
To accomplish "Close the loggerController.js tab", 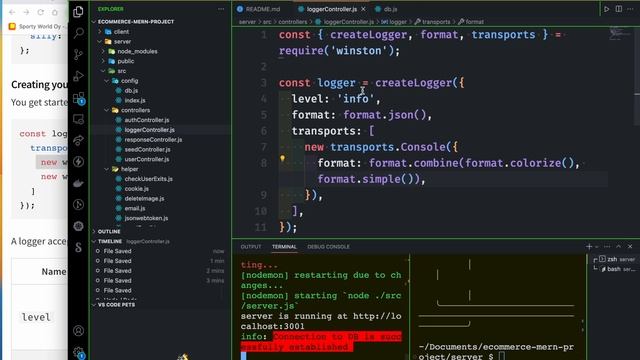I will click(x=363, y=9).
